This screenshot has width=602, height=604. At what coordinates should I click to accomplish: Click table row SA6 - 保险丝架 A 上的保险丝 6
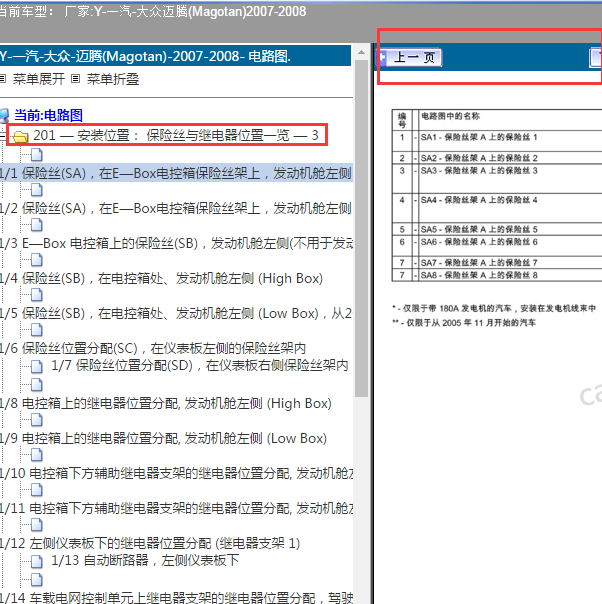[497, 246]
